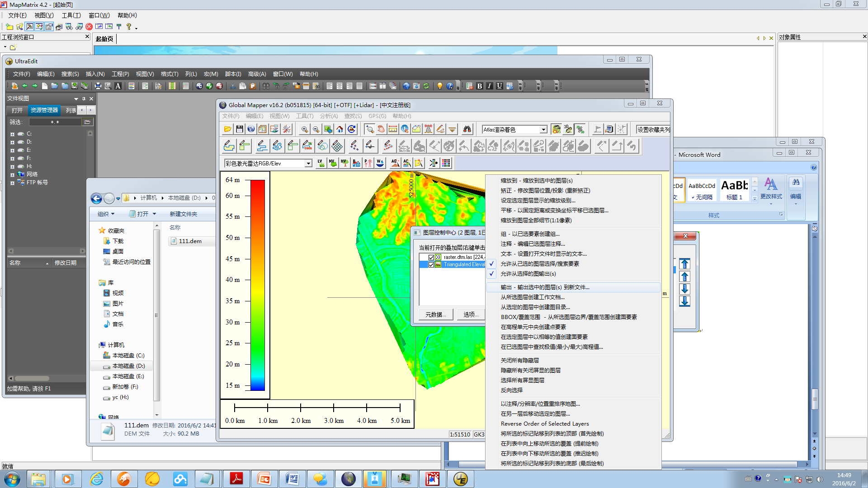The image size is (868, 488).
Task: Open the 3D view in Global Mapper
Action: (567, 129)
